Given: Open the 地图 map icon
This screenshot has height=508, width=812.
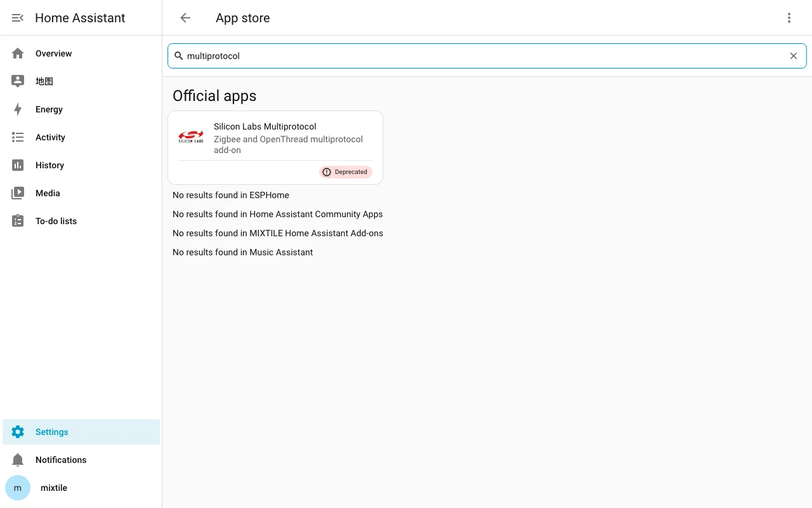Looking at the screenshot, I should point(18,81).
